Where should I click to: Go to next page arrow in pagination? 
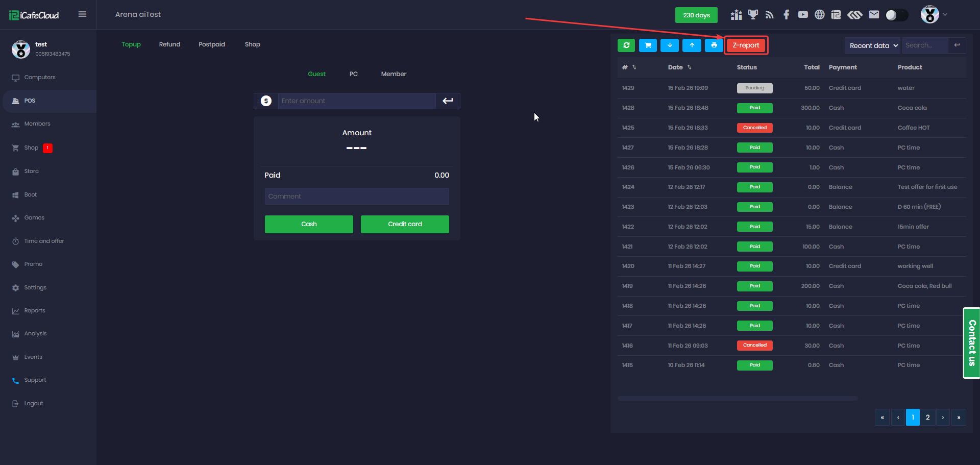point(943,418)
